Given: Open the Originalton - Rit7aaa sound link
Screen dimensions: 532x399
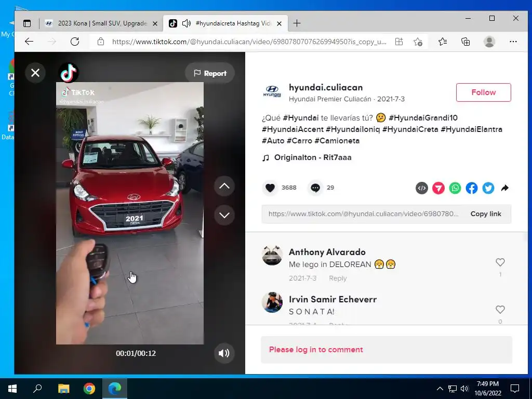Looking at the screenshot, I should click(x=313, y=157).
